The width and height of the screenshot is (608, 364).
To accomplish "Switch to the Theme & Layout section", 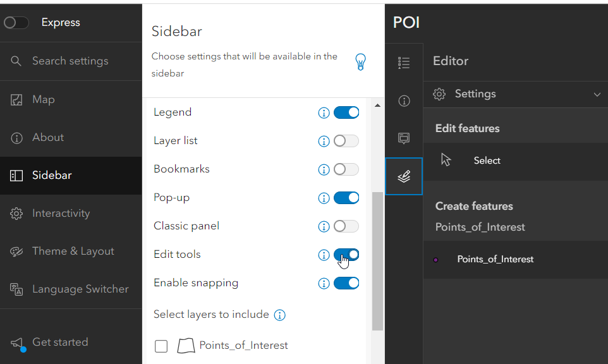I will tap(71, 251).
